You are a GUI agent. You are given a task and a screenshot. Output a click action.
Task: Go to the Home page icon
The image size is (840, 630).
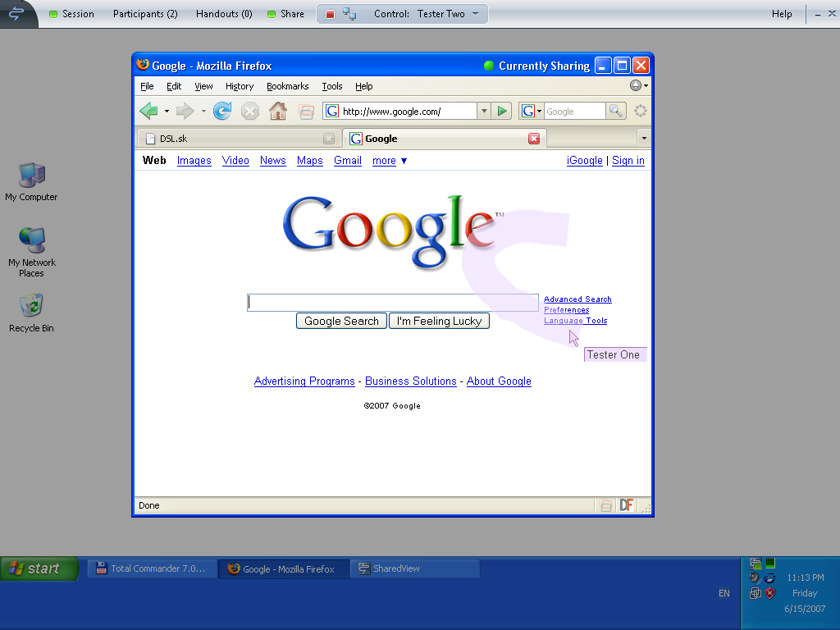277,111
